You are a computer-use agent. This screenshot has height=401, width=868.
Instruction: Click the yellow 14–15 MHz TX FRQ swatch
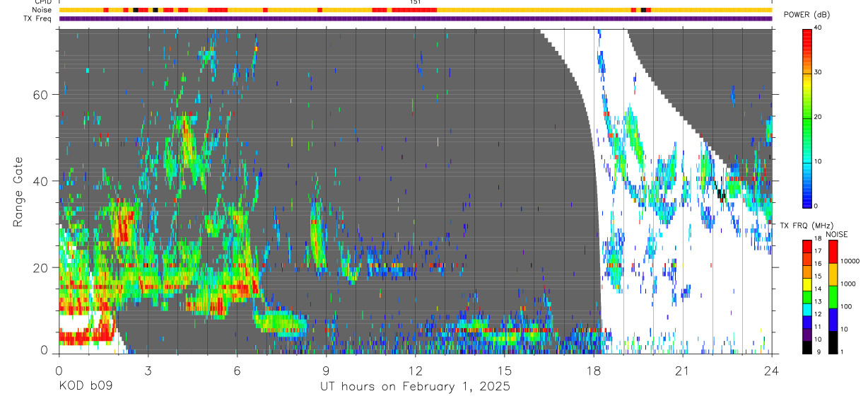tap(807, 284)
